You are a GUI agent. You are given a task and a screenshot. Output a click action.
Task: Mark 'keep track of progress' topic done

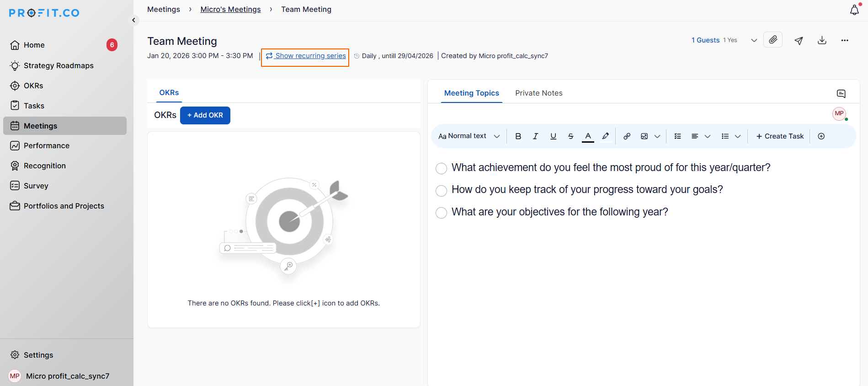click(441, 191)
